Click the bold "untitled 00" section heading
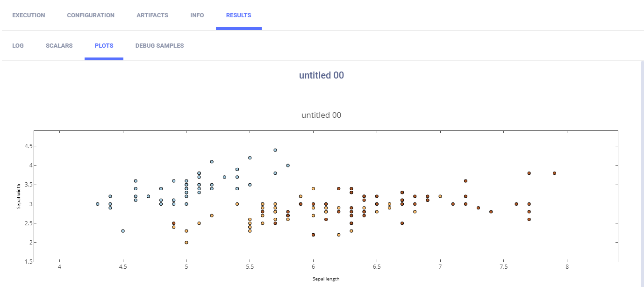 tap(322, 75)
